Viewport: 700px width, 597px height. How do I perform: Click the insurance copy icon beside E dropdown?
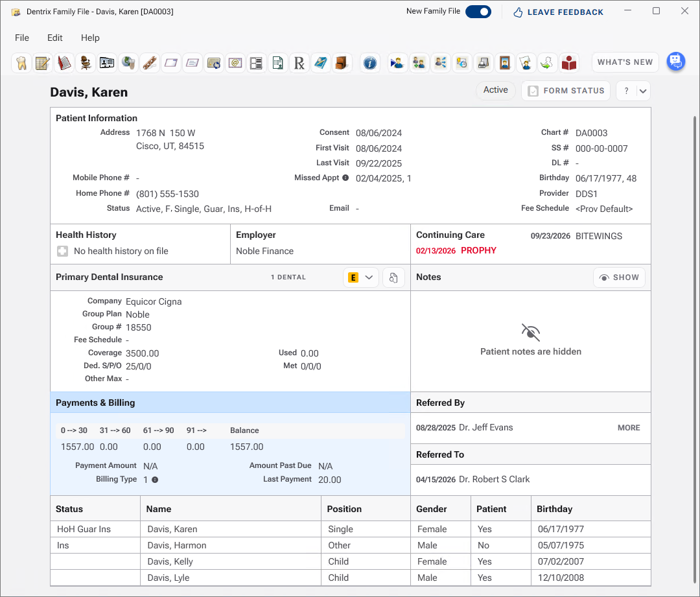(393, 277)
